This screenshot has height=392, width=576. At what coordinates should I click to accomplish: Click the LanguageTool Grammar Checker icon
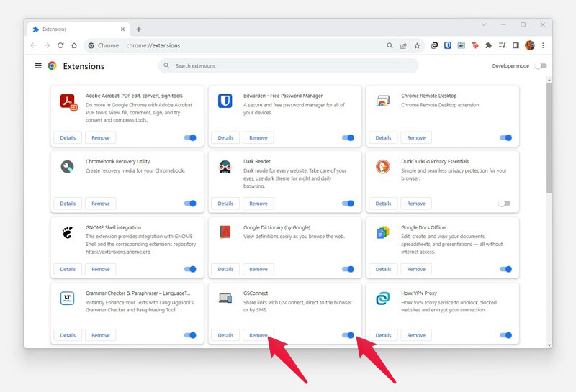click(67, 298)
